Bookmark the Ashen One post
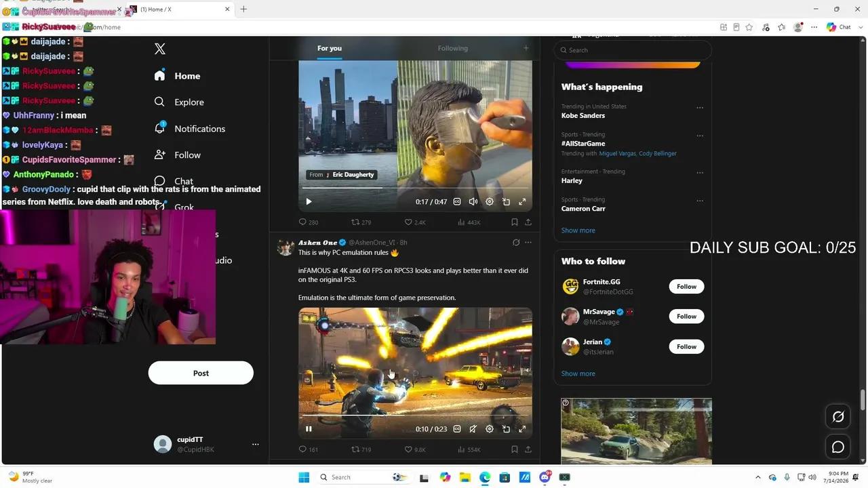The height and width of the screenshot is (488, 868). tap(515, 449)
